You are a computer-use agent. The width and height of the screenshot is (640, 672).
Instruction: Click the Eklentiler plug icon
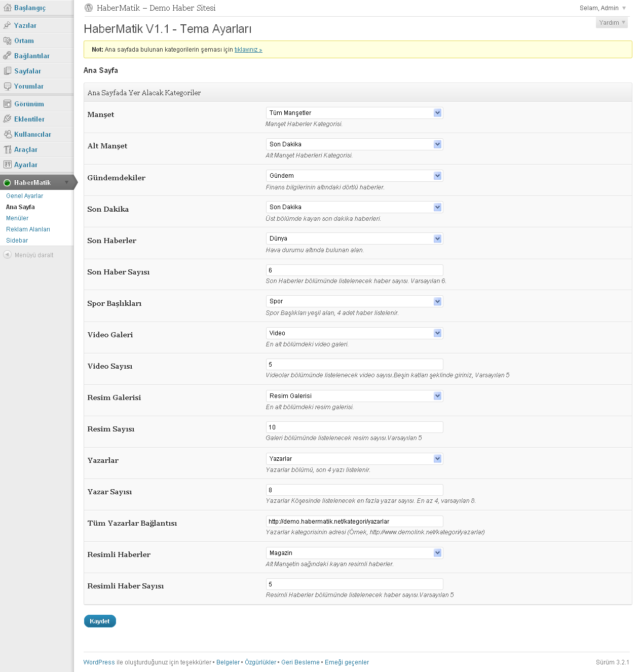tap(7, 119)
